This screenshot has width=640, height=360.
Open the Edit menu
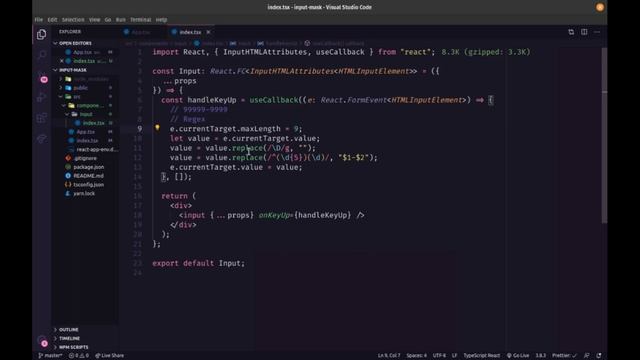pos(52,20)
